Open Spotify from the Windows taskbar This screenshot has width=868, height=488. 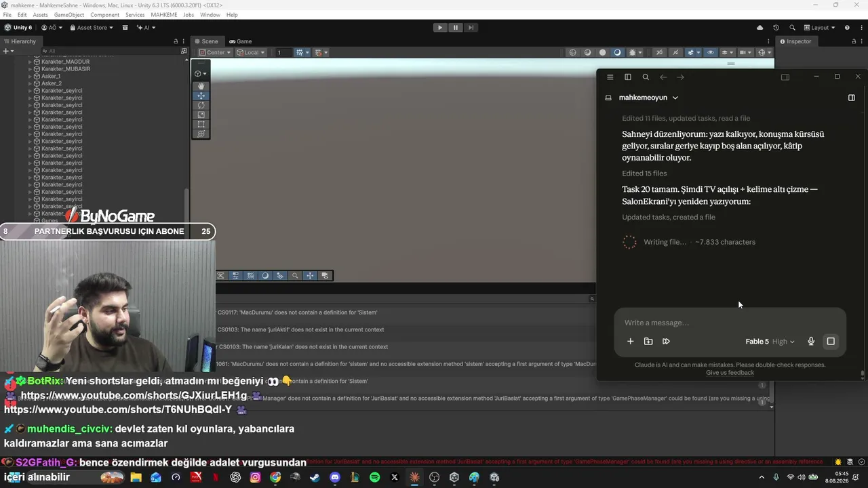374,477
